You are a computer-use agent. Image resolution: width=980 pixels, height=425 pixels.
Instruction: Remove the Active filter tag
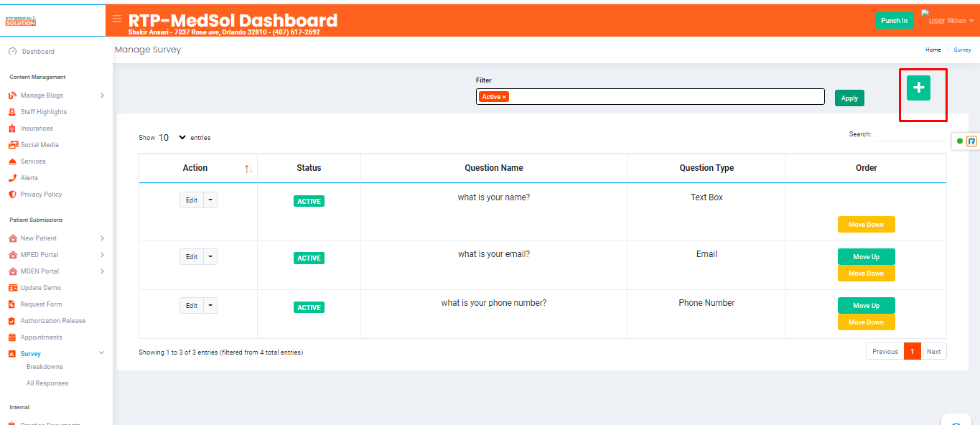pyautogui.click(x=504, y=97)
